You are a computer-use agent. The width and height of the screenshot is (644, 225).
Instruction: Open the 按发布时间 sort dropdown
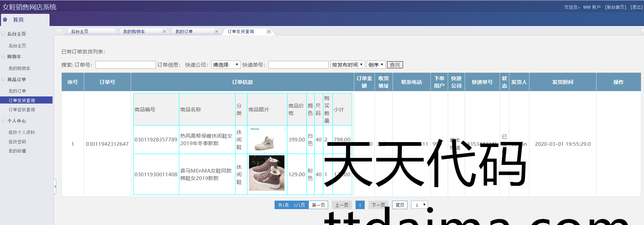click(x=347, y=65)
